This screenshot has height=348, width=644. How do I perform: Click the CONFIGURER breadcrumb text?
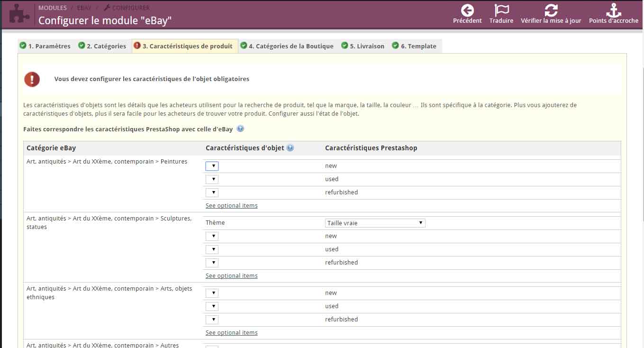click(x=131, y=8)
